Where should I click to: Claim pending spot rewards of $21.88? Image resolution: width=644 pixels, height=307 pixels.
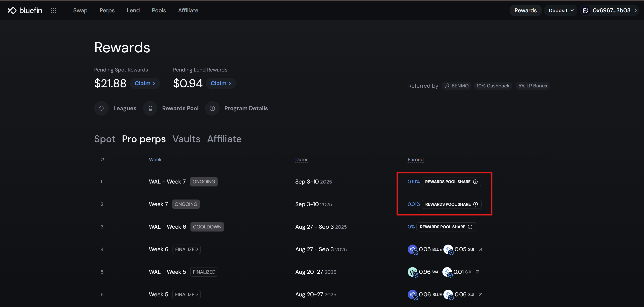145,83
